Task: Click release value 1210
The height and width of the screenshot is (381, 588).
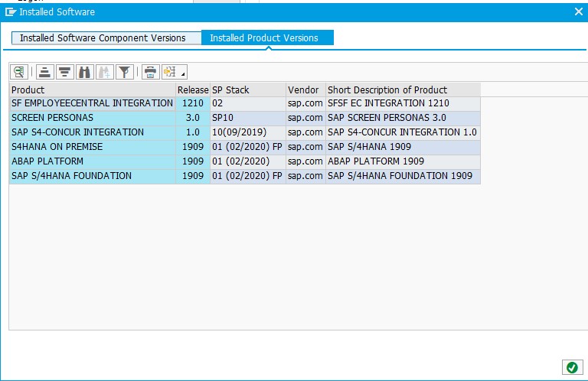Action: (x=193, y=103)
